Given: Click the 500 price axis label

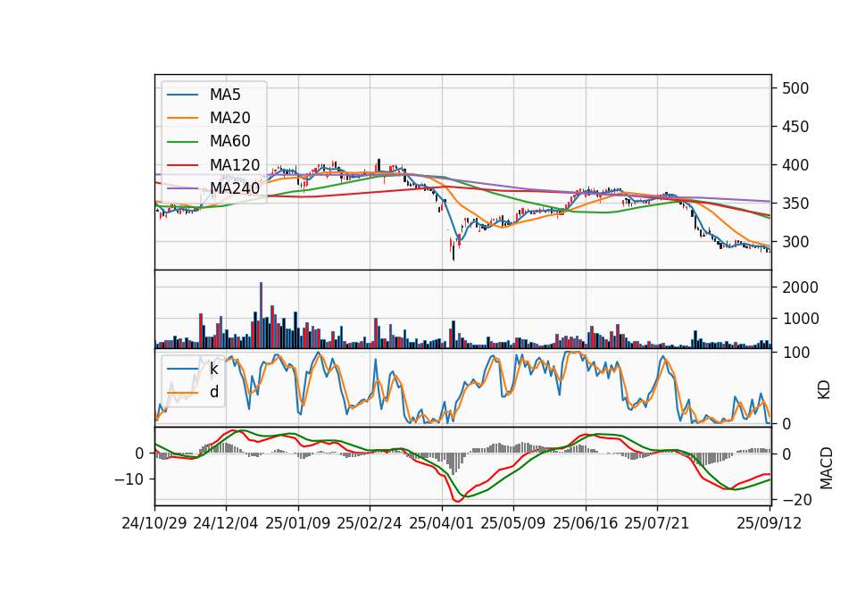Looking at the screenshot, I should coord(795,88).
